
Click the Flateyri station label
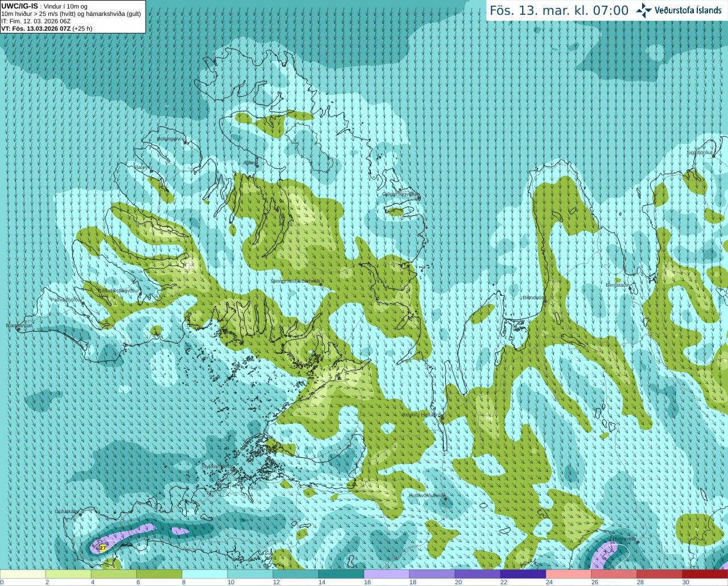point(142,167)
